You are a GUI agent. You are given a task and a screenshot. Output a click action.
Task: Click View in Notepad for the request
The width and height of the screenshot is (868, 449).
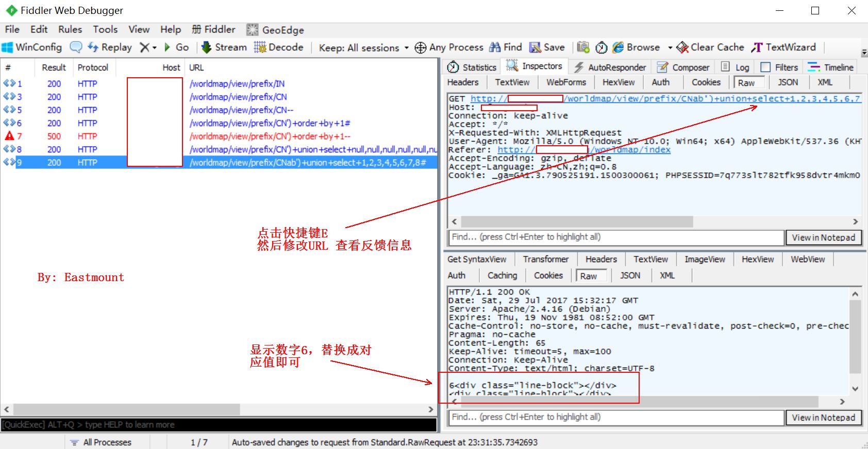click(x=823, y=237)
